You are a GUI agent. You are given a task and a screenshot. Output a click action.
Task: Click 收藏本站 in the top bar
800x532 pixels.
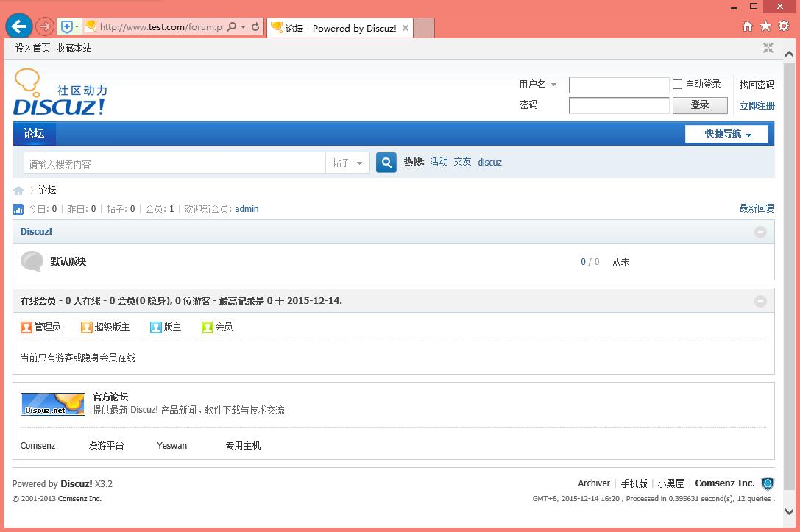tap(74, 48)
